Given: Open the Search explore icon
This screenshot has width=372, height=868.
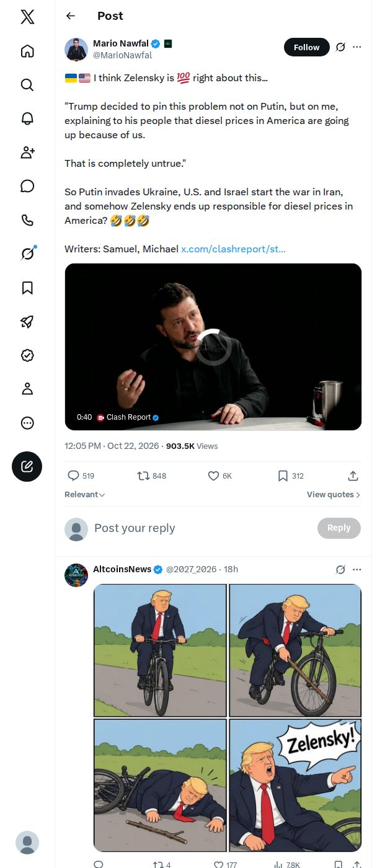Looking at the screenshot, I should click(x=27, y=85).
